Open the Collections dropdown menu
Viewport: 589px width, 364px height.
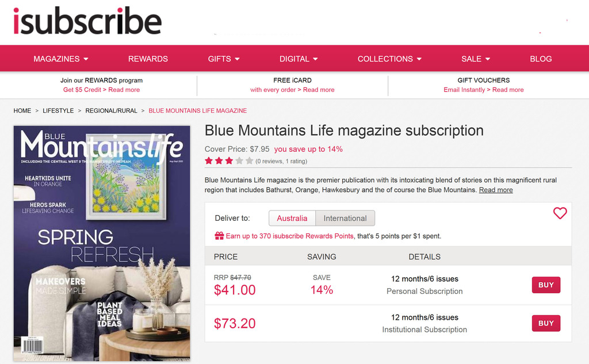coord(389,59)
